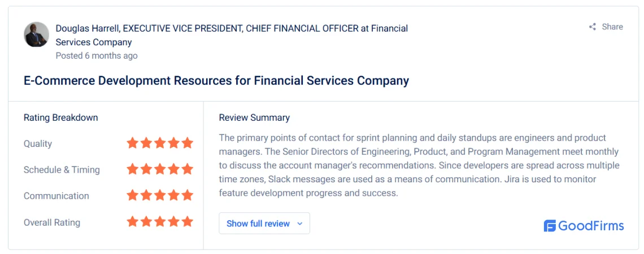Click the fifth Quality star
This screenshot has height=254, width=644.
(x=188, y=143)
